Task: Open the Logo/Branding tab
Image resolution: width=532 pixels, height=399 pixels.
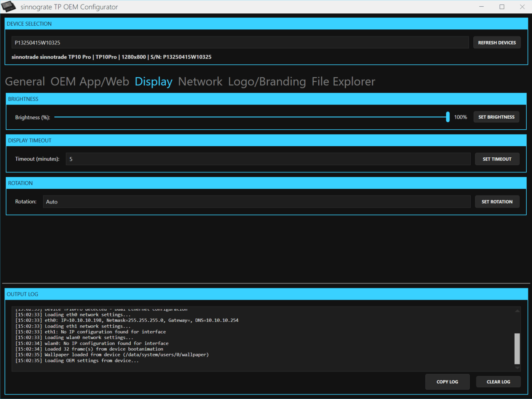Action: coord(267,81)
